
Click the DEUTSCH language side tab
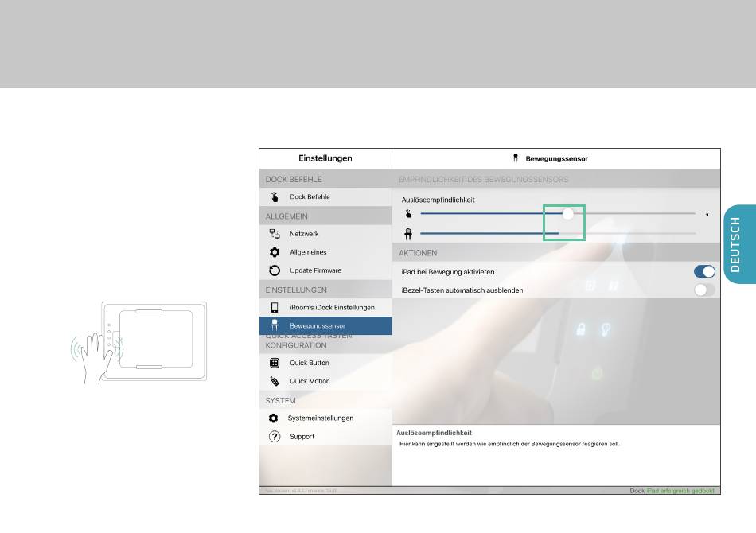[739, 244]
